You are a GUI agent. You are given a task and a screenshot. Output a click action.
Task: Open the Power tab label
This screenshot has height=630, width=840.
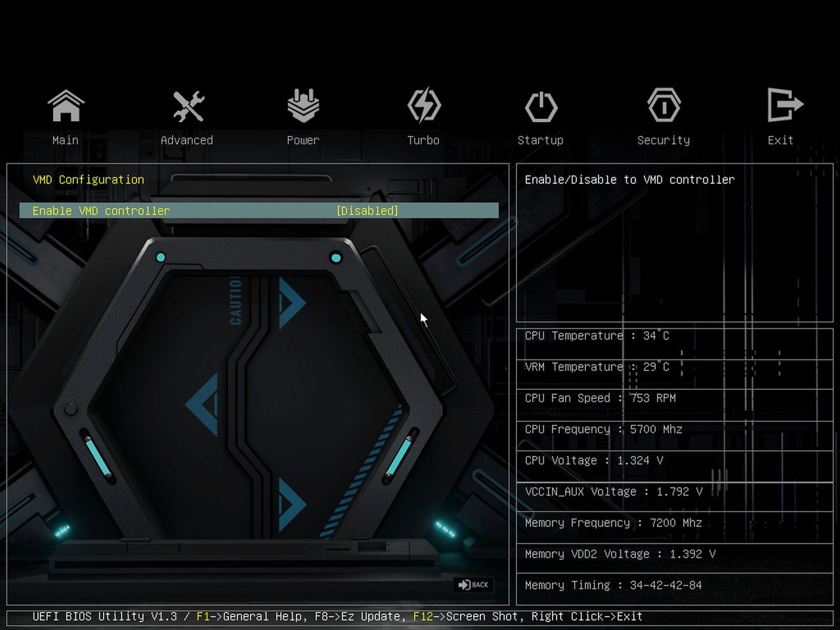tap(303, 140)
